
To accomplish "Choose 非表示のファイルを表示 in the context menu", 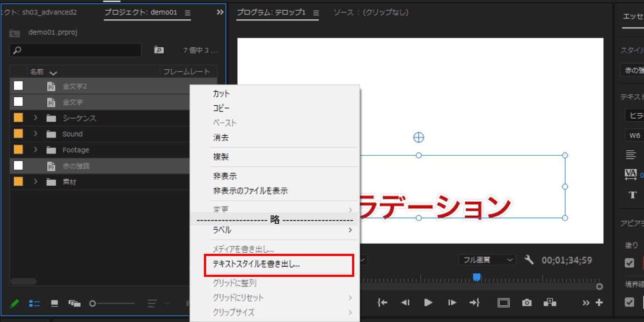I will click(x=250, y=191).
